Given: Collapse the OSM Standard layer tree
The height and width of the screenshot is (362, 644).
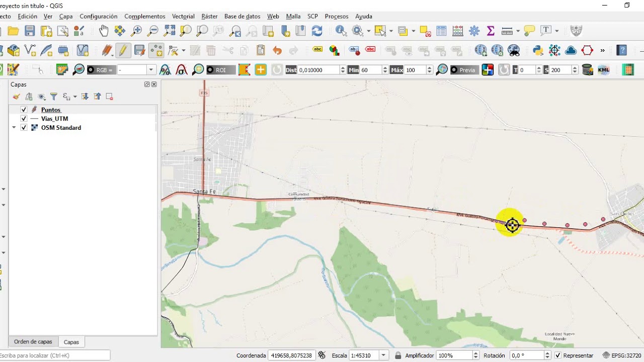Looking at the screenshot, I should pos(14,128).
